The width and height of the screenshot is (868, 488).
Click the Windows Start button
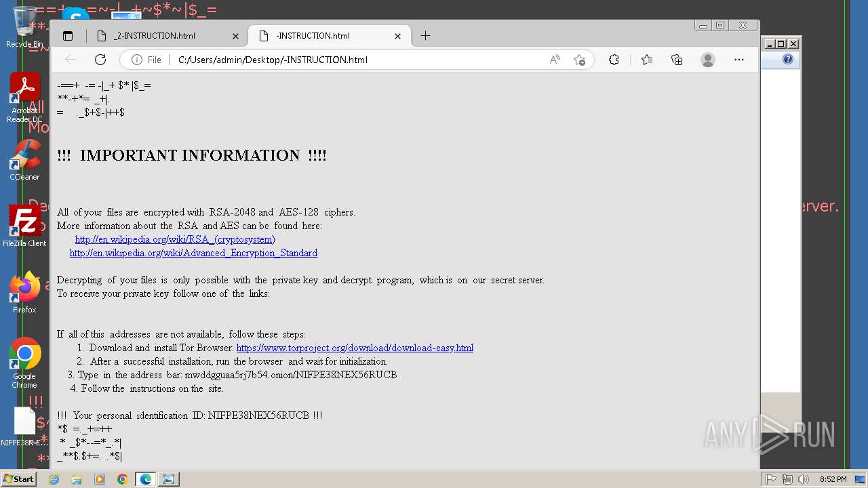point(19,479)
